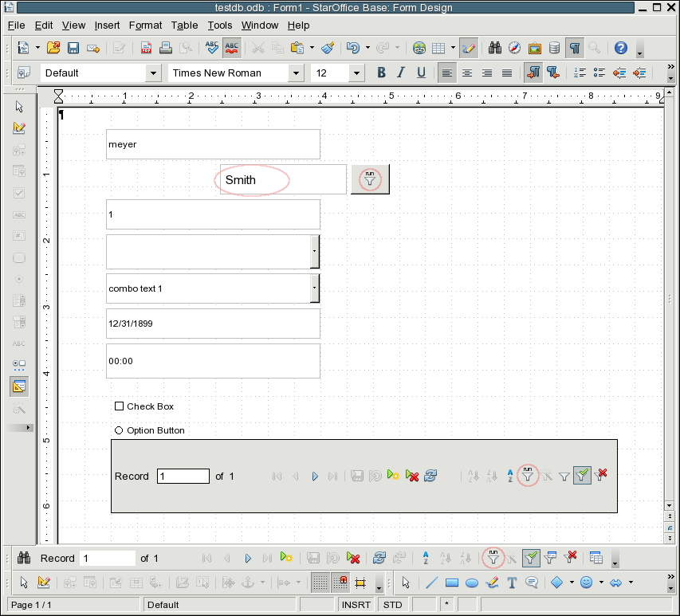Click the Help menu
The image size is (680, 616).
coord(298,26)
